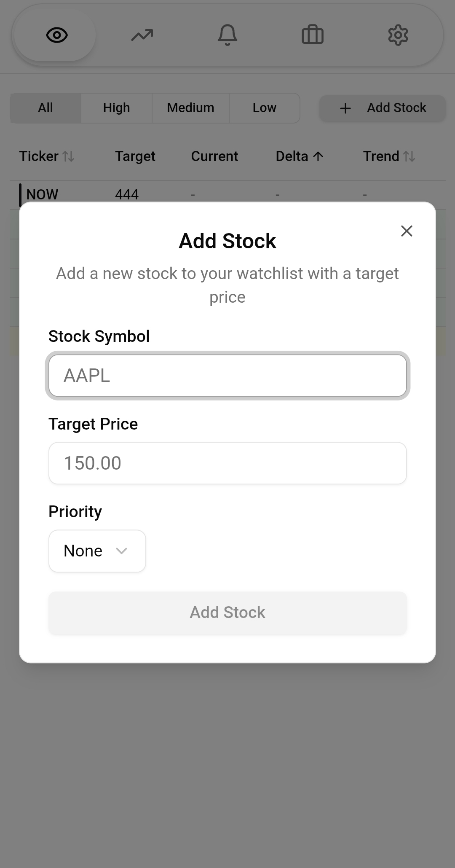This screenshot has height=868, width=455.
Task: Click the NOW ticker row
Action: click(43, 194)
